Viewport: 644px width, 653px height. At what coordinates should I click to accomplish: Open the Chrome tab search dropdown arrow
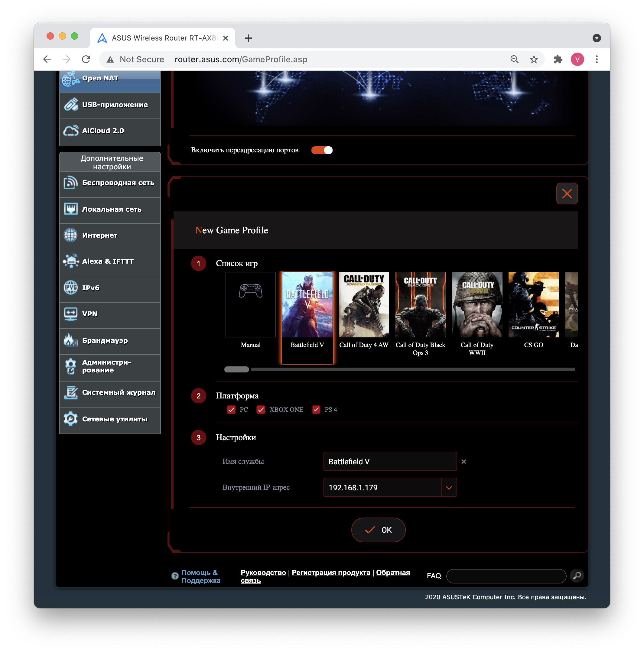point(597,38)
